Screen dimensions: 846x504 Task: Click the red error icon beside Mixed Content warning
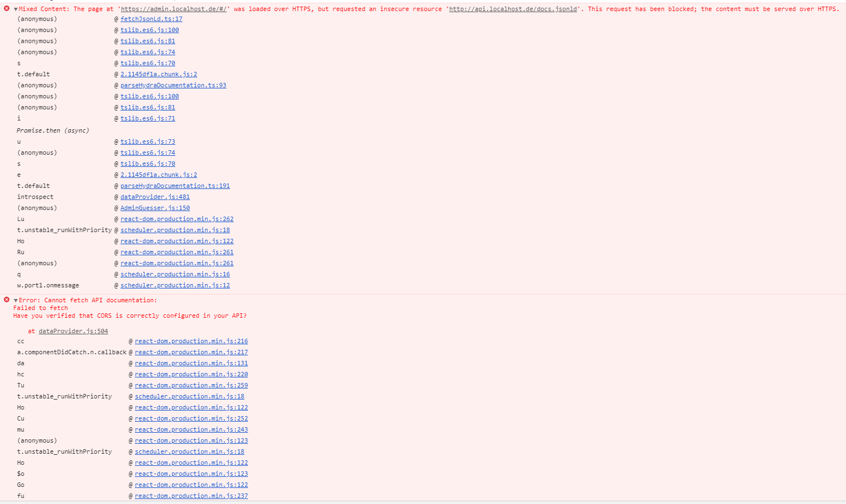[6, 8]
